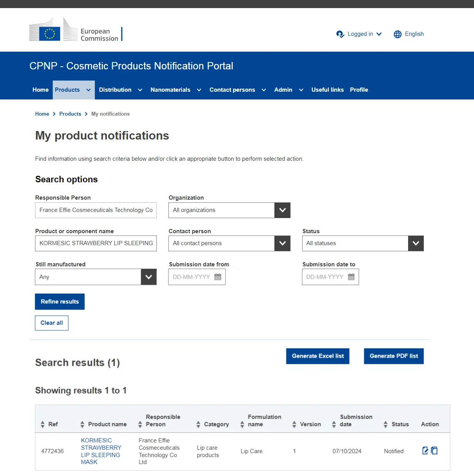Sort results by Submission date arrows
This screenshot has width=474, height=476.
tap(334, 424)
